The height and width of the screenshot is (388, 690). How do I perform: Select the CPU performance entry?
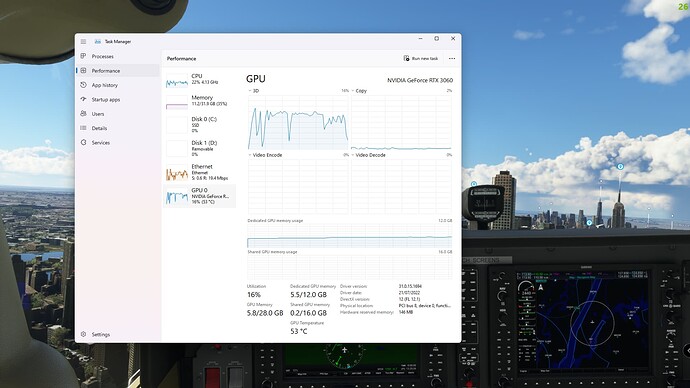point(199,80)
